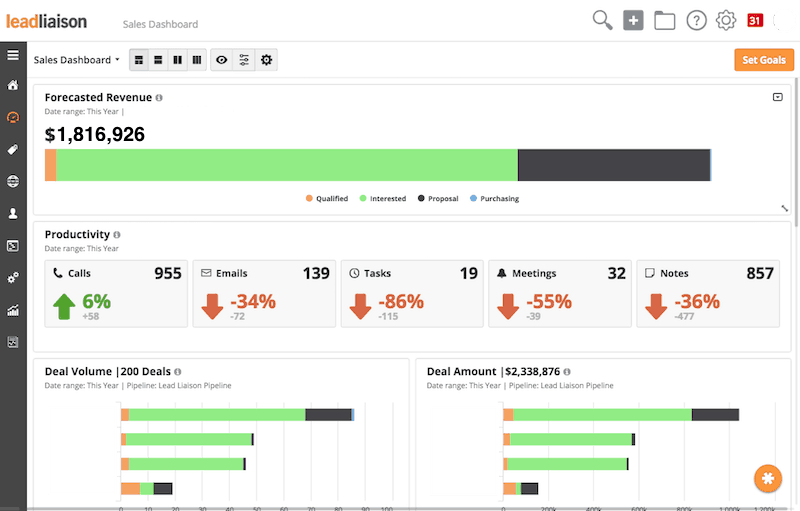Select the two-row layout icon

[x=158, y=60]
